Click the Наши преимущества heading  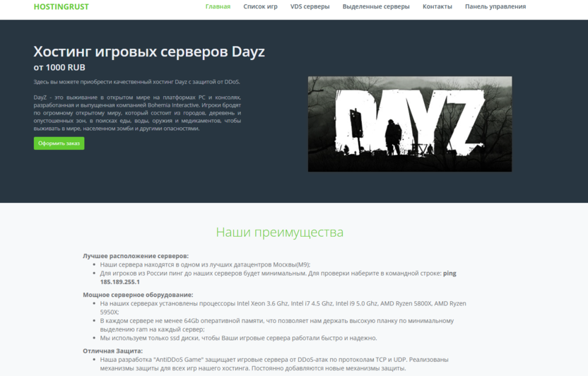coord(279,232)
